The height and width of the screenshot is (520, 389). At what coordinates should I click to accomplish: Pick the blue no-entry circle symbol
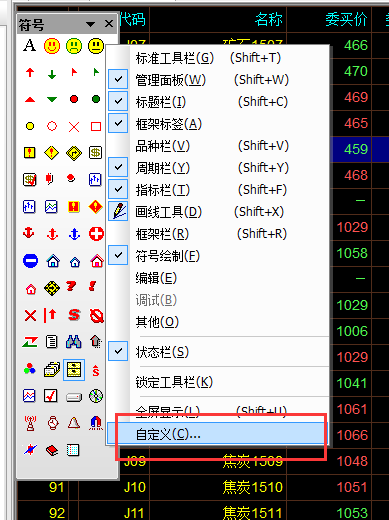[30, 261]
